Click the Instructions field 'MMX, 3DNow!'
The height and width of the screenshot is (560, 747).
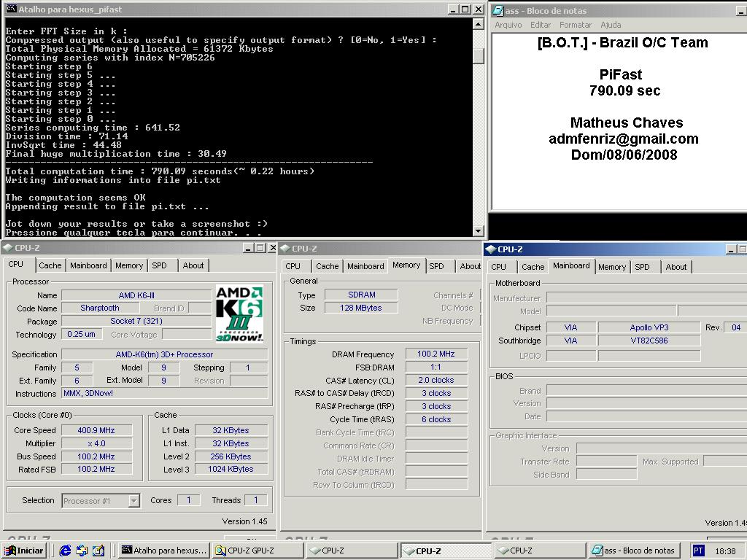click(164, 393)
